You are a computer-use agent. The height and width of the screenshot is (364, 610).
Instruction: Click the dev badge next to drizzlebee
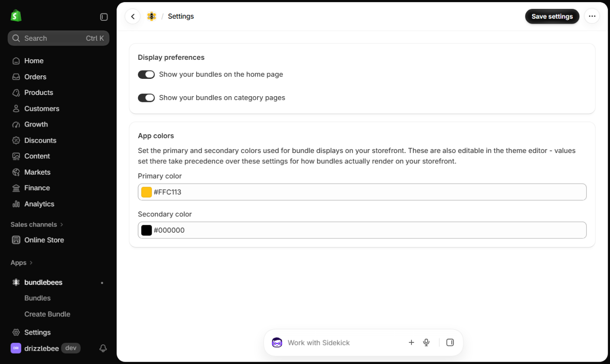[71, 348]
